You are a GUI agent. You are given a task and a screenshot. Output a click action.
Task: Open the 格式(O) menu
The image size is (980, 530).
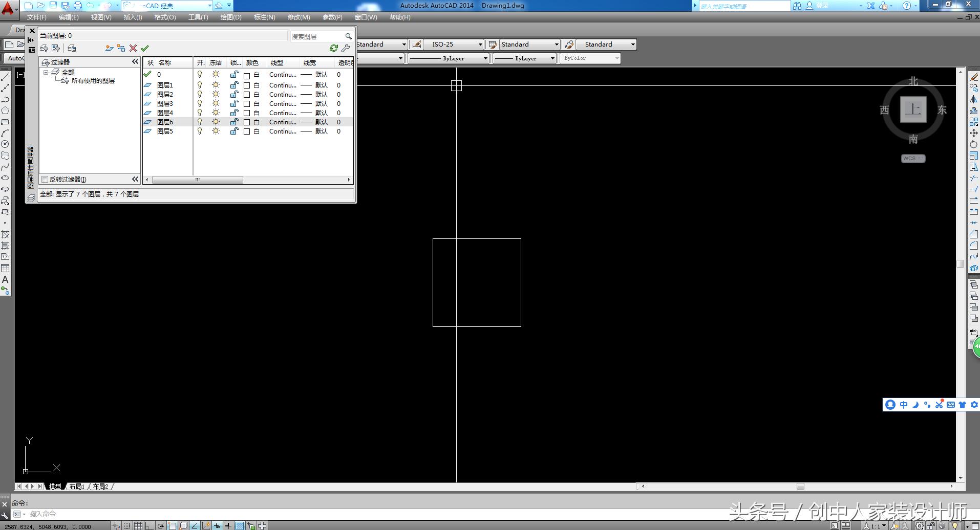(165, 17)
